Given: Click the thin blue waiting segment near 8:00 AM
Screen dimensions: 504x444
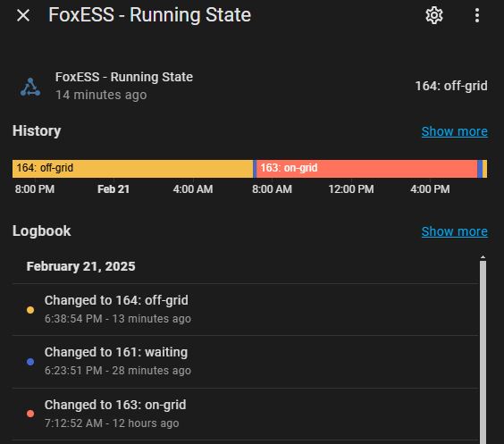Looking at the screenshot, I should (x=255, y=169).
